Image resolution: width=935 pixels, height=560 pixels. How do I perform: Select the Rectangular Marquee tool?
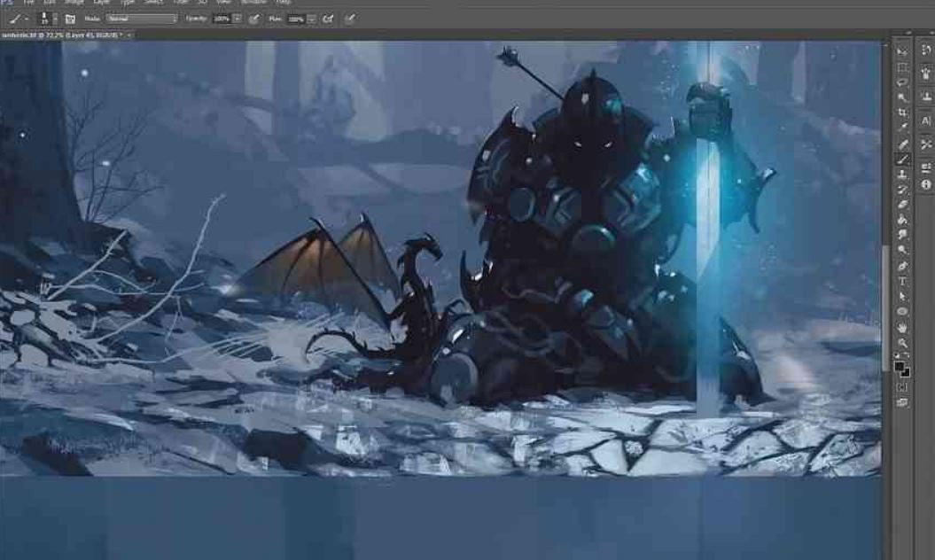[903, 66]
